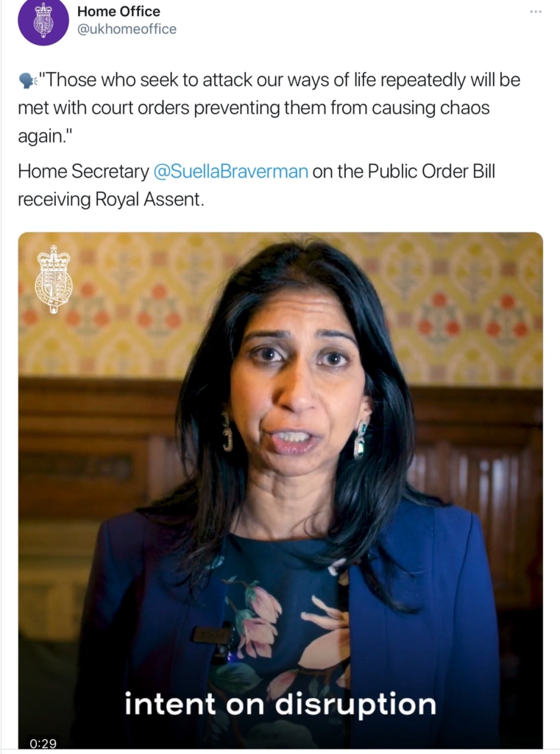Click the "receiving Royal Assent." line
The image size is (560, 754).
point(111,199)
